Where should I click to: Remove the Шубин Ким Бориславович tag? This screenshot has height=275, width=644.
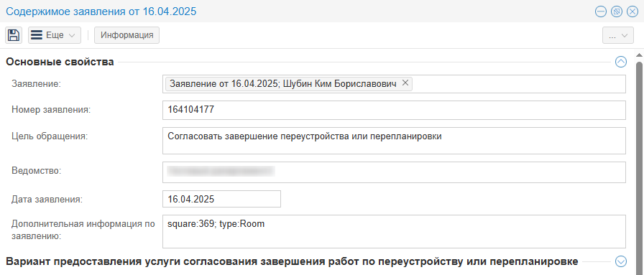click(x=405, y=83)
